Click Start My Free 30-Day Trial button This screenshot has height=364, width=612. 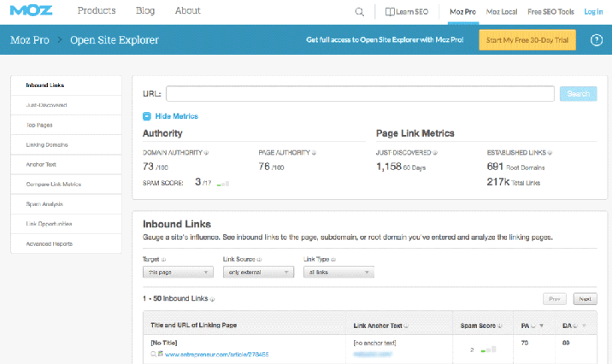pyautogui.click(x=527, y=40)
